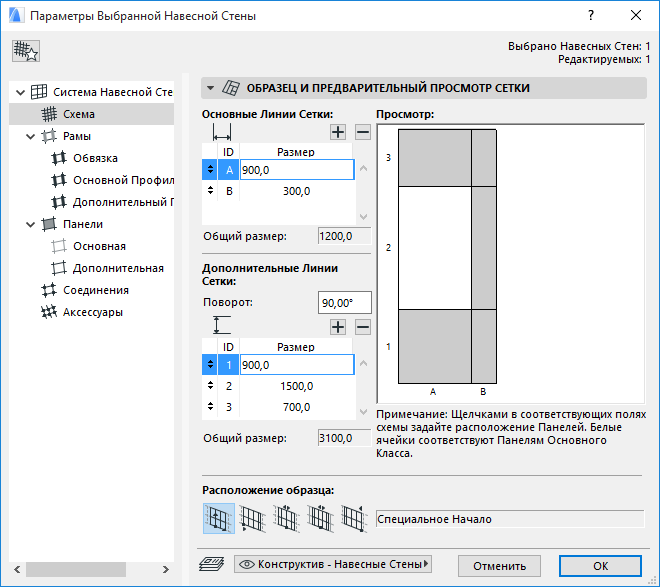Screen dimensions: 660x587
Task: Select first pattern position option (Специальное Начало)
Action: (x=219, y=518)
